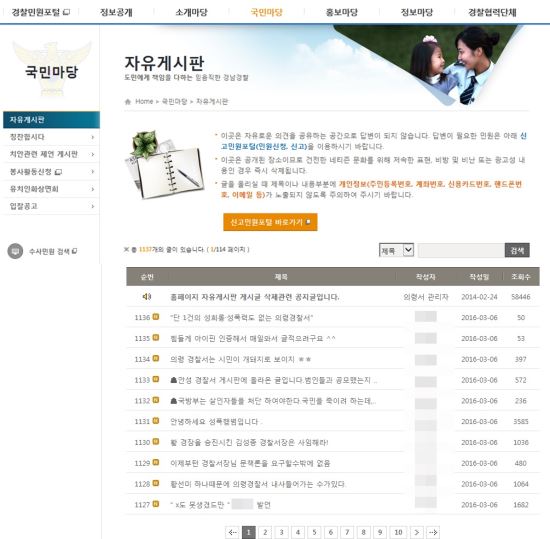
Task: Go to last page arrow icon
Action: 433,532
